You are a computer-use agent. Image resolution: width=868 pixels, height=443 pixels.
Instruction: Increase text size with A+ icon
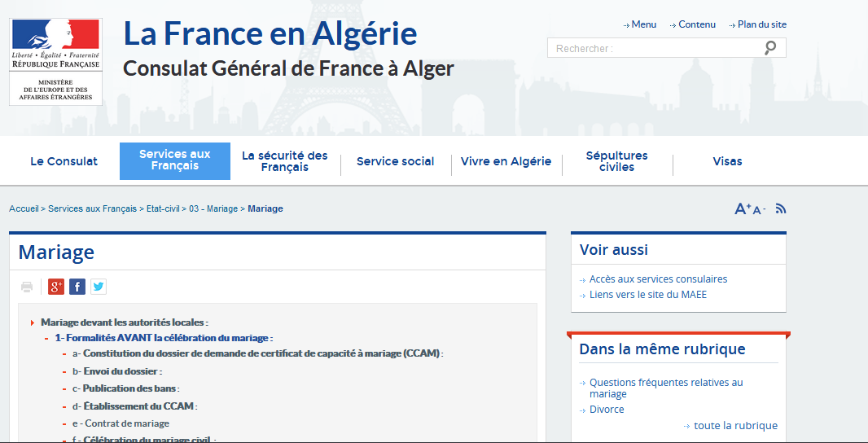[x=743, y=208]
